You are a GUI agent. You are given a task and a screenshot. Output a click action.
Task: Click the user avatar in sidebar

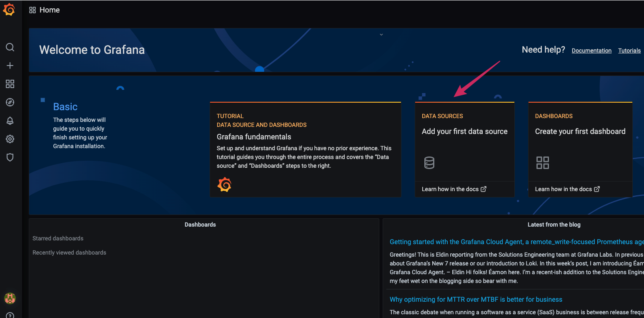pos(10,298)
